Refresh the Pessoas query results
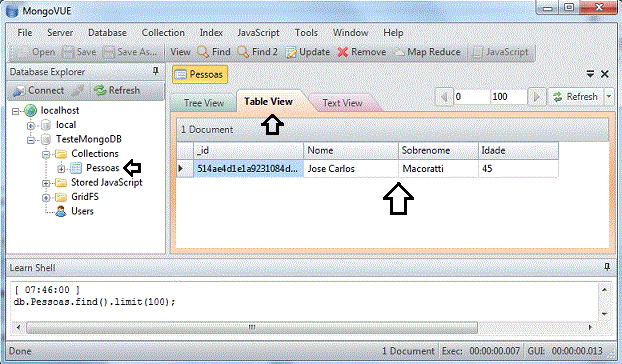The width and height of the screenshot is (622, 364). click(x=576, y=97)
